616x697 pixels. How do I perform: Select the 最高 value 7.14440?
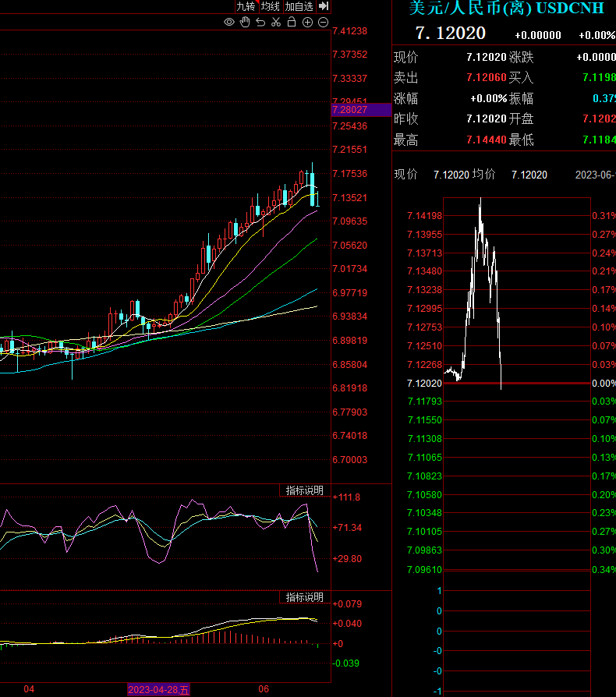point(487,140)
